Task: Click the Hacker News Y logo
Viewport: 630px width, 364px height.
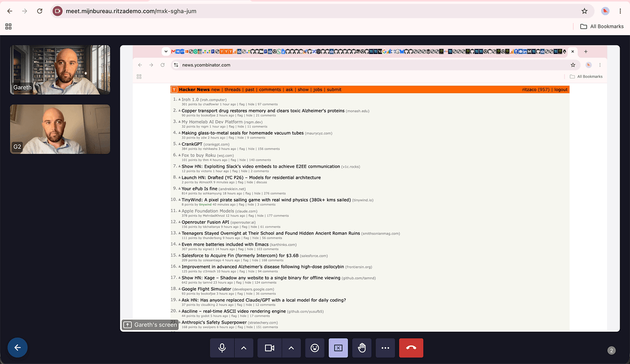Action: pos(175,90)
